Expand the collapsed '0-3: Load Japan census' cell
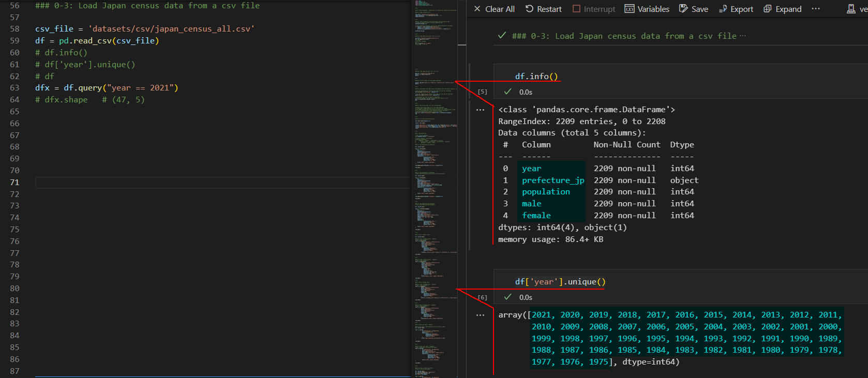Image resolution: width=868 pixels, height=378 pixels. pyautogui.click(x=743, y=36)
